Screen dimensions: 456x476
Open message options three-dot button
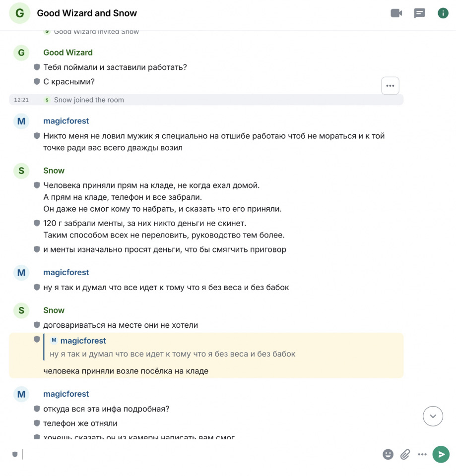point(390,86)
